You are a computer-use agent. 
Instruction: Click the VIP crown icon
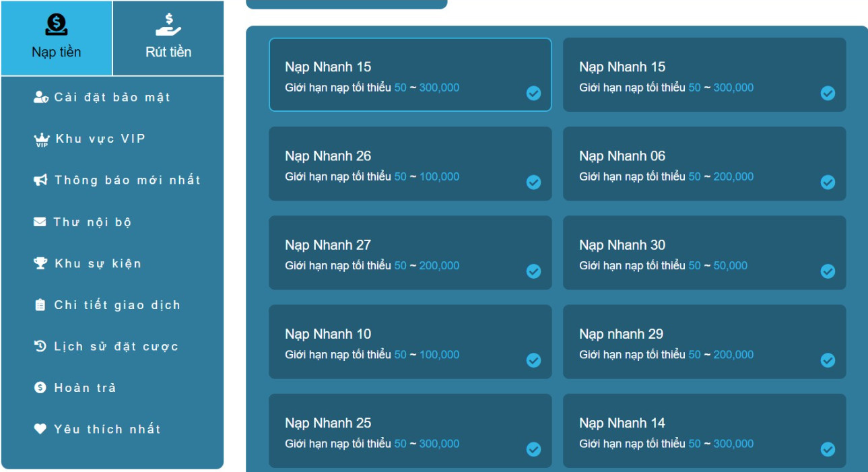(42, 139)
